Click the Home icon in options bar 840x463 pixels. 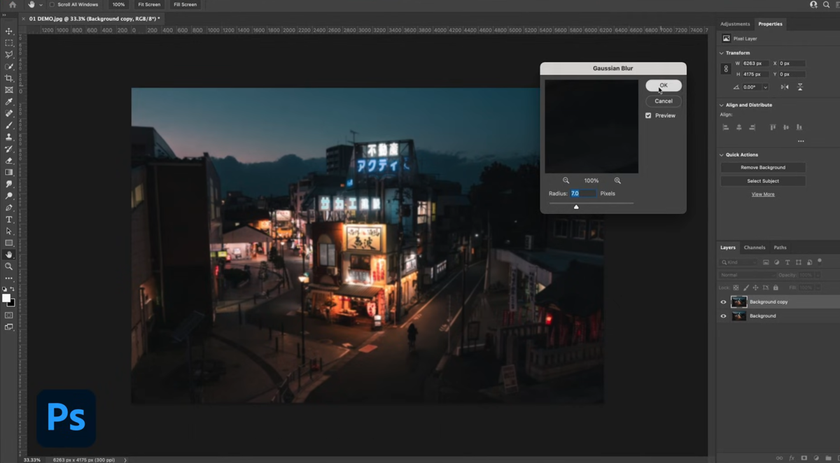click(x=12, y=4)
